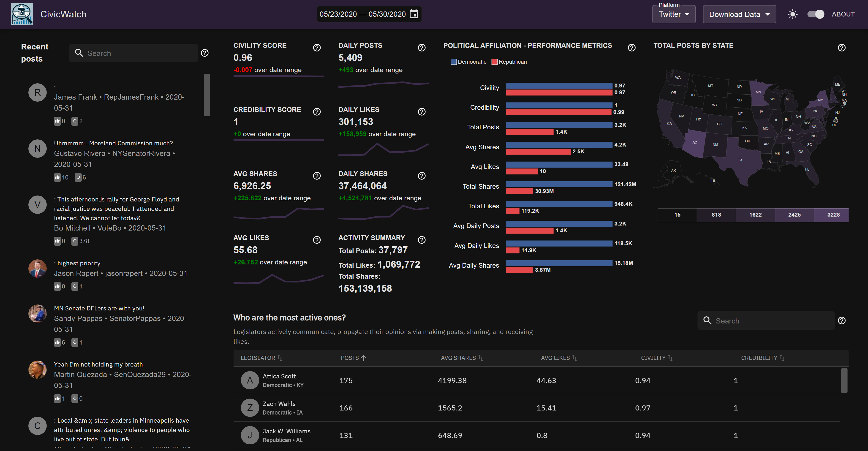Click avatar V for Bo Mitchell
868x451 pixels.
37,204
